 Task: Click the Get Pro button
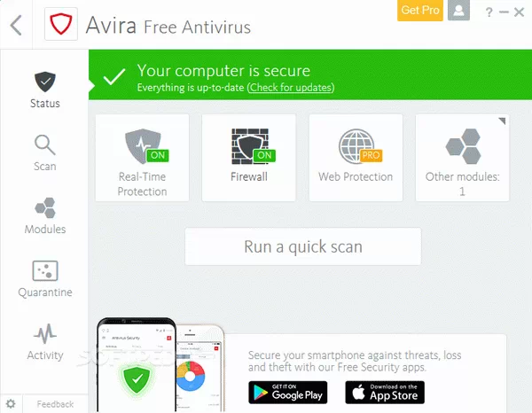point(420,10)
